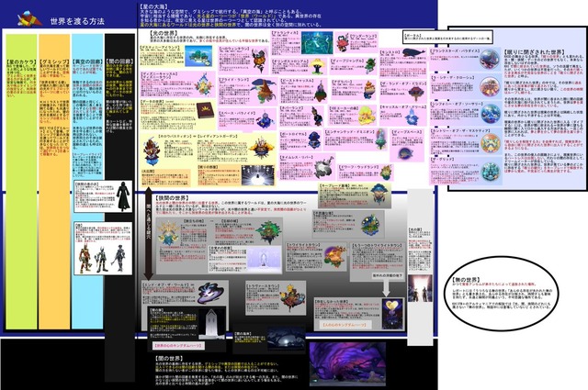Click the 人の心のキングダムハーツ label box
The image size is (588, 390).
[x=345, y=325]
